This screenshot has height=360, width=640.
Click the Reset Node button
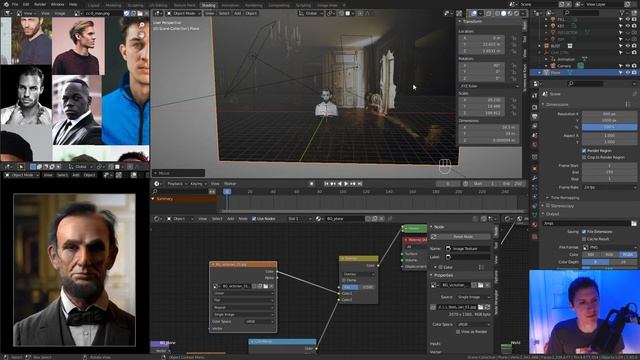tap(462, 237)
